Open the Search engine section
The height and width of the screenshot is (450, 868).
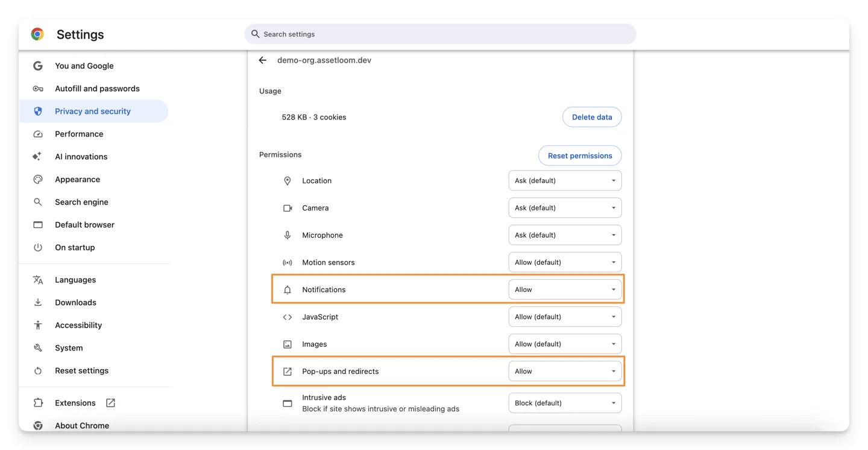click(93, 202)
